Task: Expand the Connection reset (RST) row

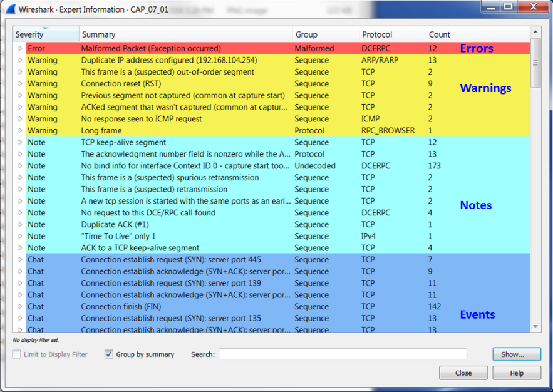Action: 20,83
